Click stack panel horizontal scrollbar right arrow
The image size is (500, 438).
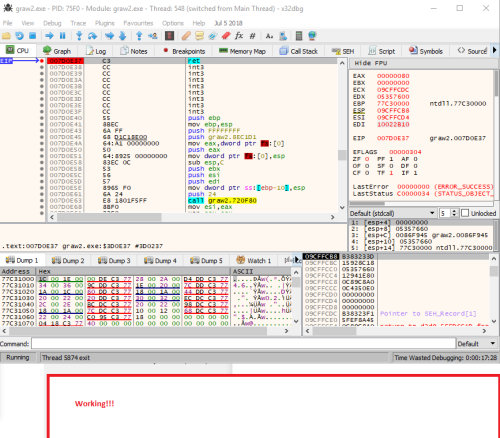click(x=484, y=331)
